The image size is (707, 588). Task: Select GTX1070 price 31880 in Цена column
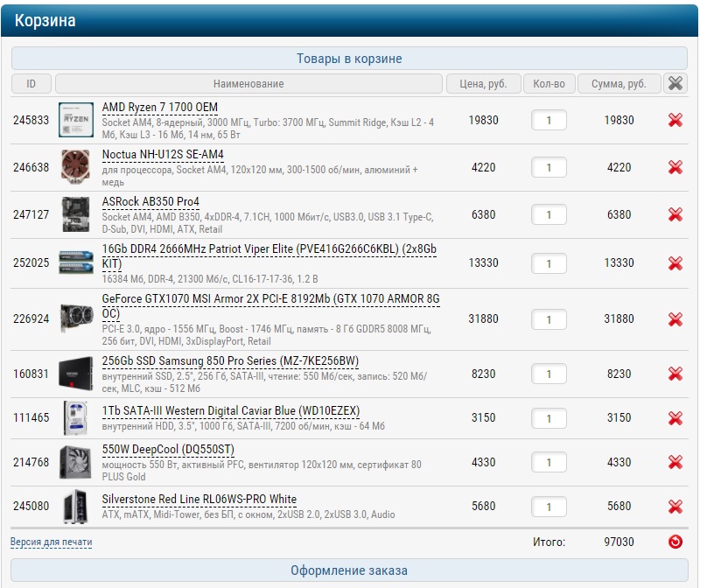point(483,318)
